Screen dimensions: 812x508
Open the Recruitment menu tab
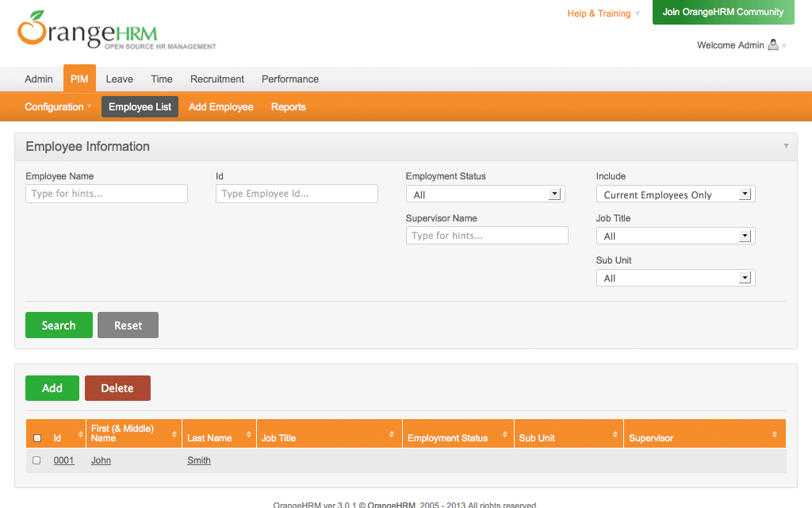(x=217, y=79)
